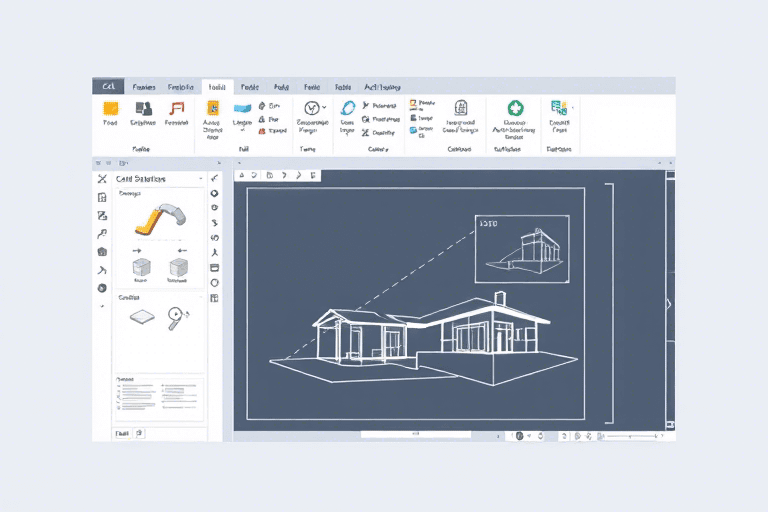This screenshot has height=512, width=768.
Task: Click the dark round icon in left sidebar
Action: tap(102, 288)
